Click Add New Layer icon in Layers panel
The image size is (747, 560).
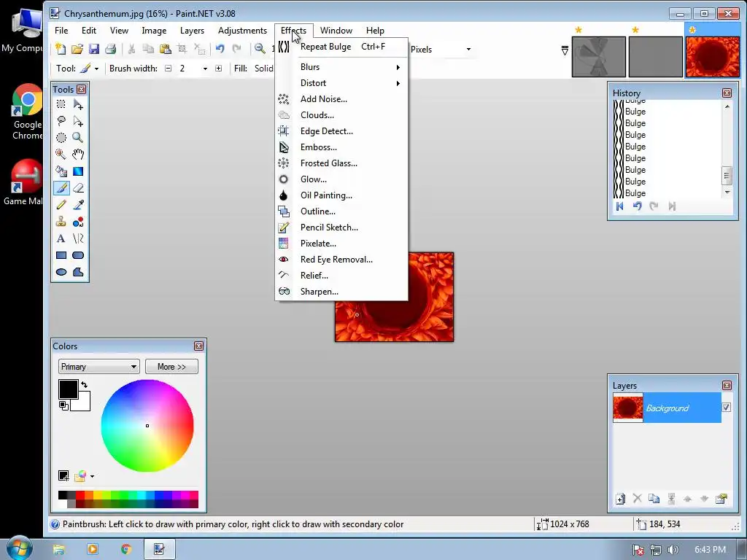620,499
